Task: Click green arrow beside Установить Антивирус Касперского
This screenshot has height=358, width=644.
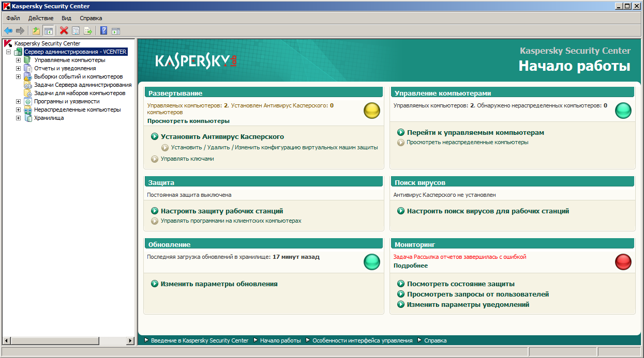Action: coord(155,137)
